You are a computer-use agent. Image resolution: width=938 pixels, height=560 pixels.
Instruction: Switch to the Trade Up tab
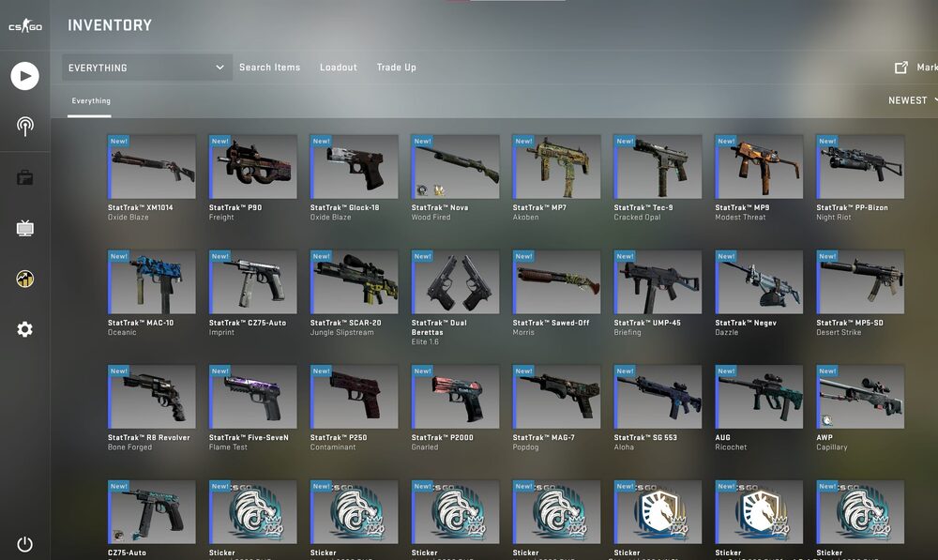click(x=396, y=67)
